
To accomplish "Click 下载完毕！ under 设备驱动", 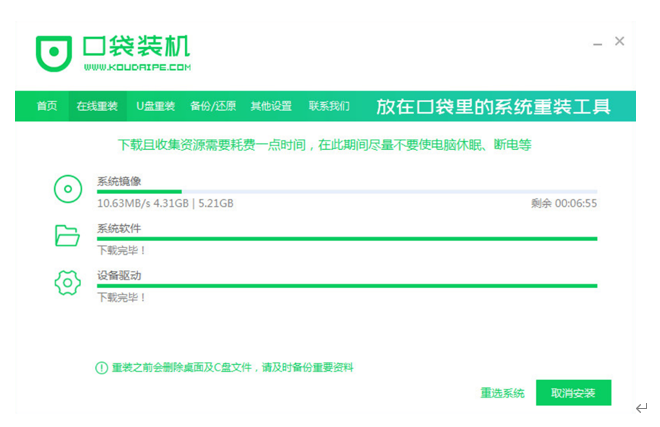I will pos(121,298).
